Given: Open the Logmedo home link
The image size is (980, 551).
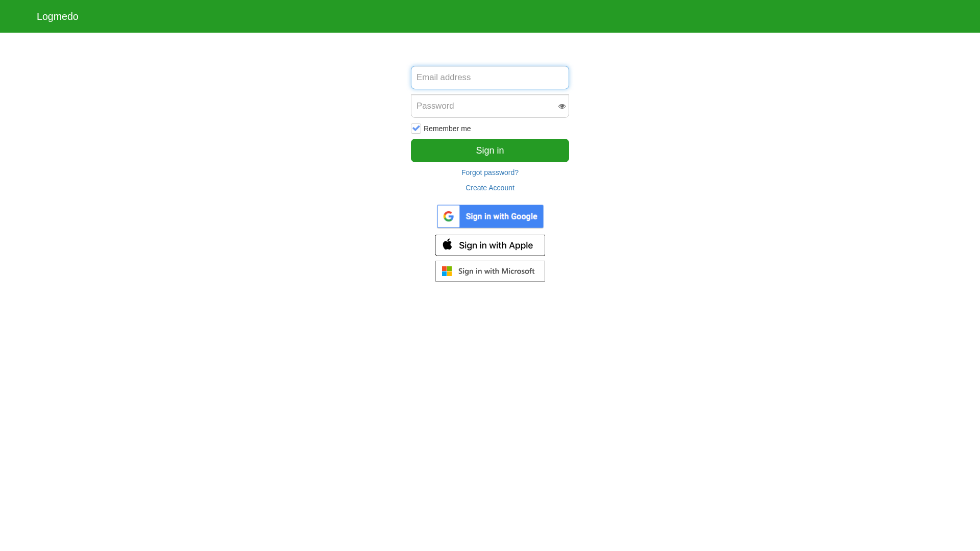Looking at the screenshot, I should point(58,16).
